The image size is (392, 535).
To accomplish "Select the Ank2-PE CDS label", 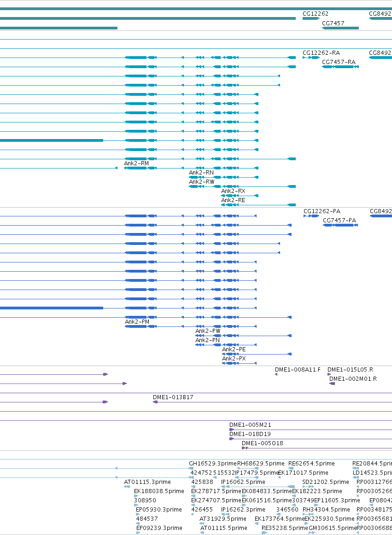I will click(234, 349).
